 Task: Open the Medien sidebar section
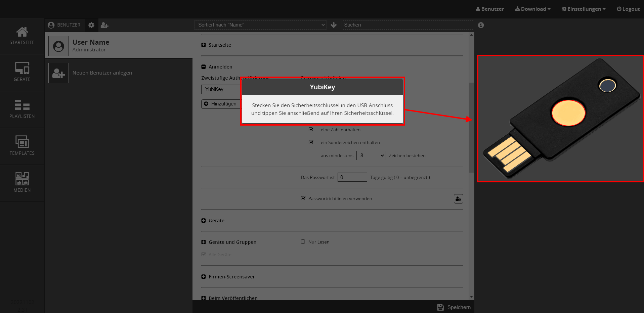pyautogui.click(x=22, y=182)
